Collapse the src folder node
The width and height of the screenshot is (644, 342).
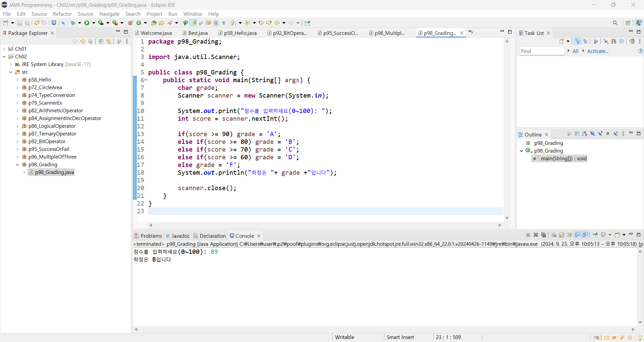pos(11,72)
